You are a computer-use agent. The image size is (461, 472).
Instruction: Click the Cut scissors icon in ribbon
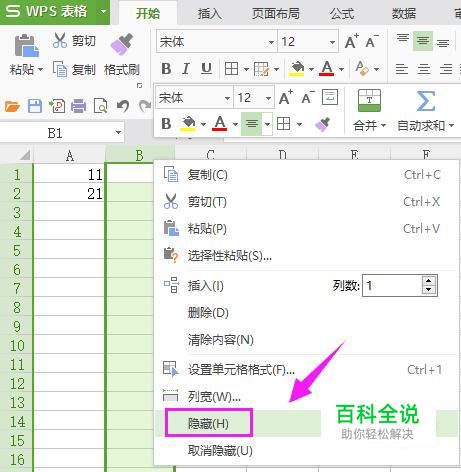pyautogui.click(x=60, y=41)
